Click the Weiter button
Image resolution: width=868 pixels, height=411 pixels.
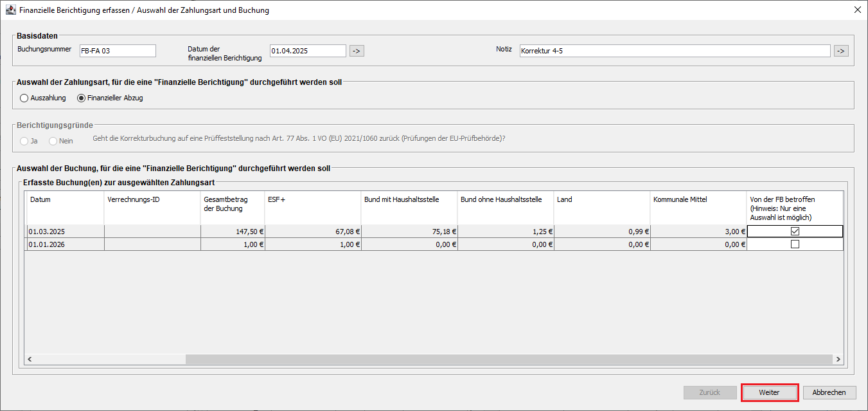(x=769, y=392)
